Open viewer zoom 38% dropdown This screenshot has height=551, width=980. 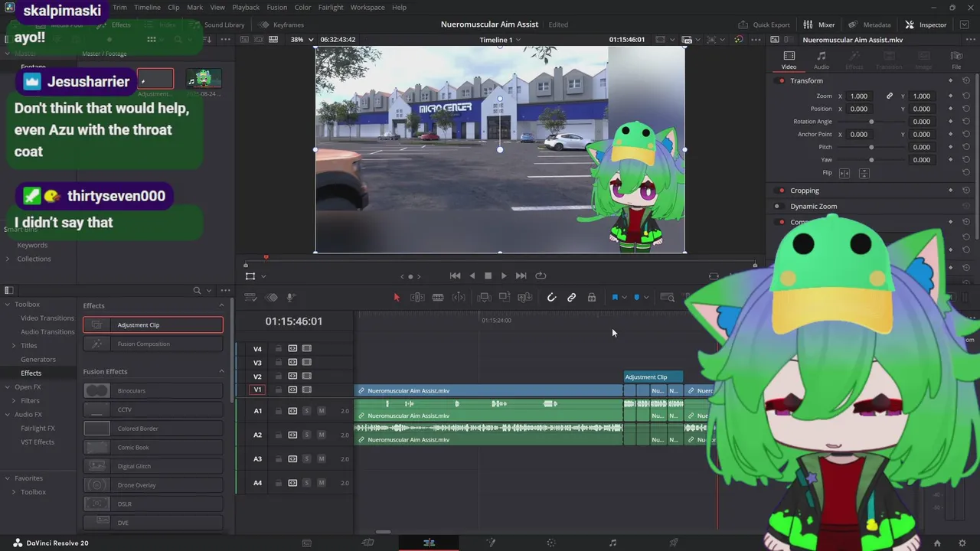[302, 39]
